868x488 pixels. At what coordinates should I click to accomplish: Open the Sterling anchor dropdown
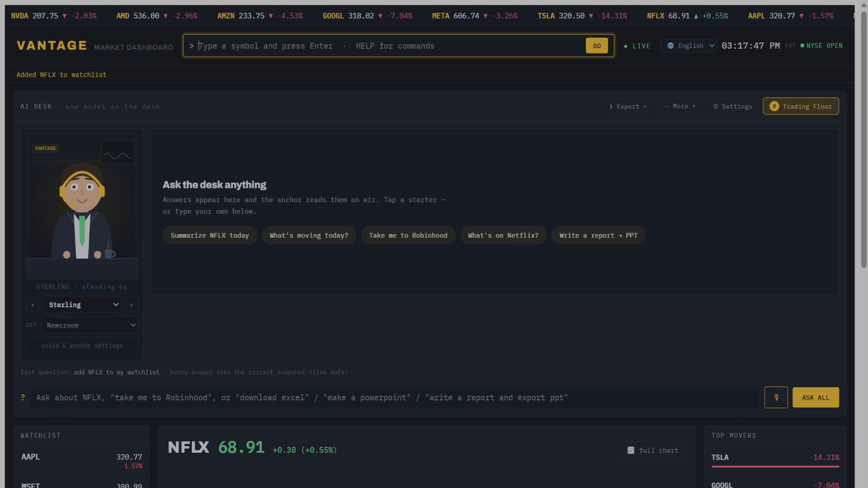coord(82,305)
